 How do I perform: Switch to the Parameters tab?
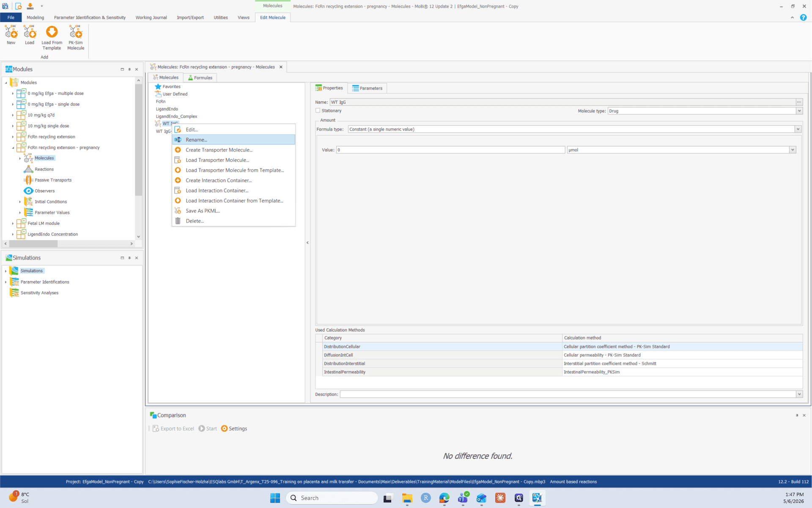pyautogui.click(x=367, y=88)
